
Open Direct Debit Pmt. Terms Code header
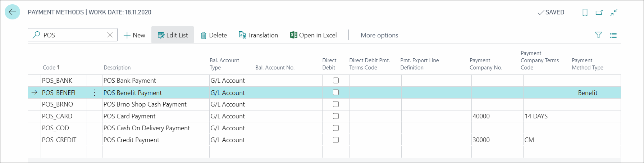click(x=370, y=64)
